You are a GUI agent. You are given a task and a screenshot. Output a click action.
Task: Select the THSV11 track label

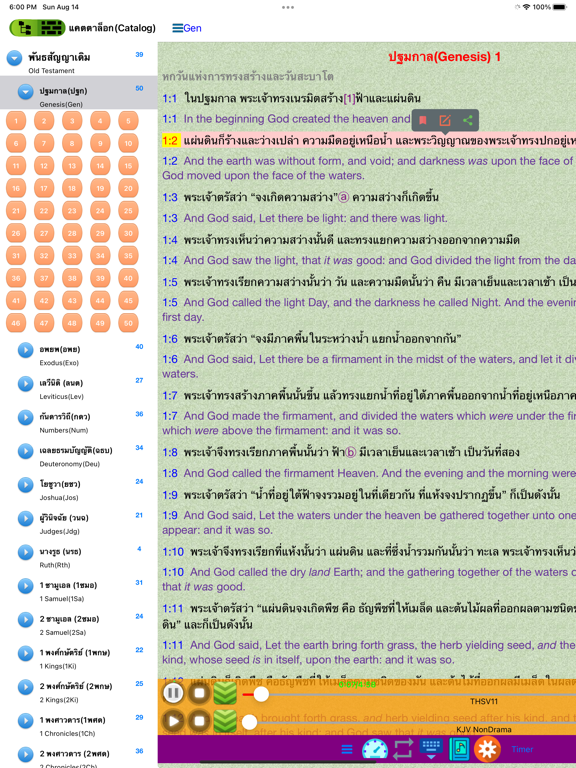[x=484, y=701]
